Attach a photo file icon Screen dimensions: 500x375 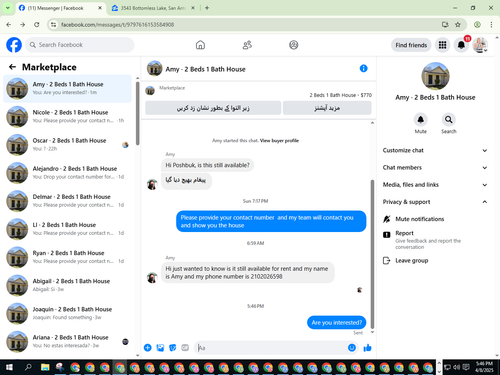(160, 348)
